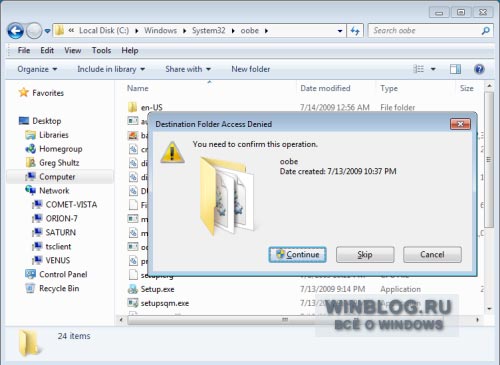Toggle the preview pane icon

455,69
